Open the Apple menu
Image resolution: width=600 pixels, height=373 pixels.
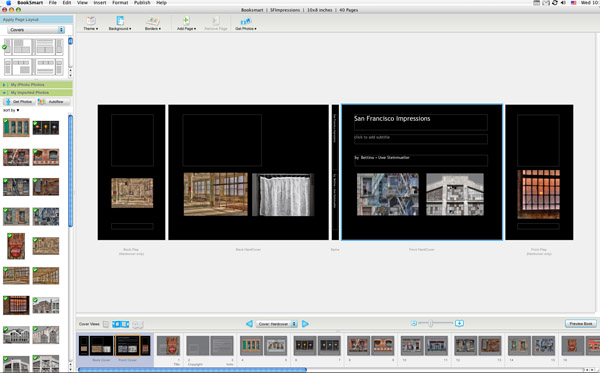click(x=8, y=3)
